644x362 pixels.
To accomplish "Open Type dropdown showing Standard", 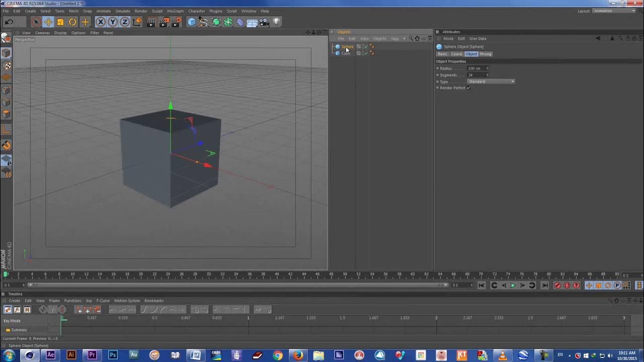I will pos(491,81).
